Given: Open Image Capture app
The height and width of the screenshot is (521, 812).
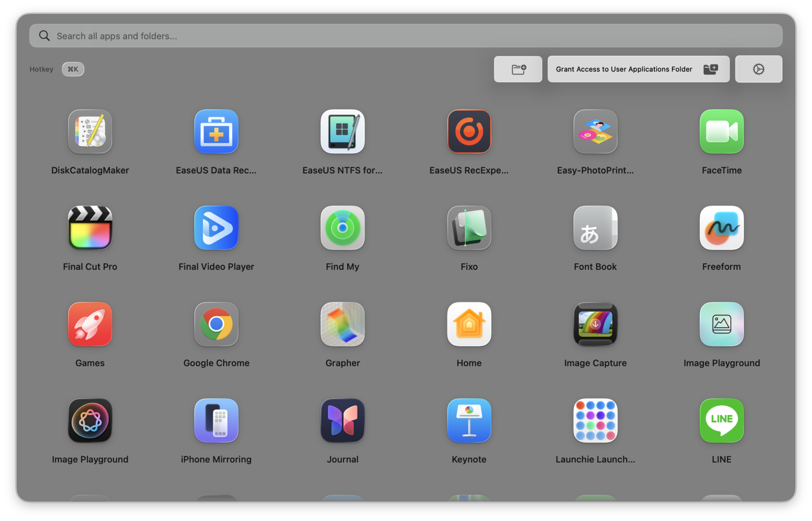Looking at the screenshot, I should [x=595, y=324].
